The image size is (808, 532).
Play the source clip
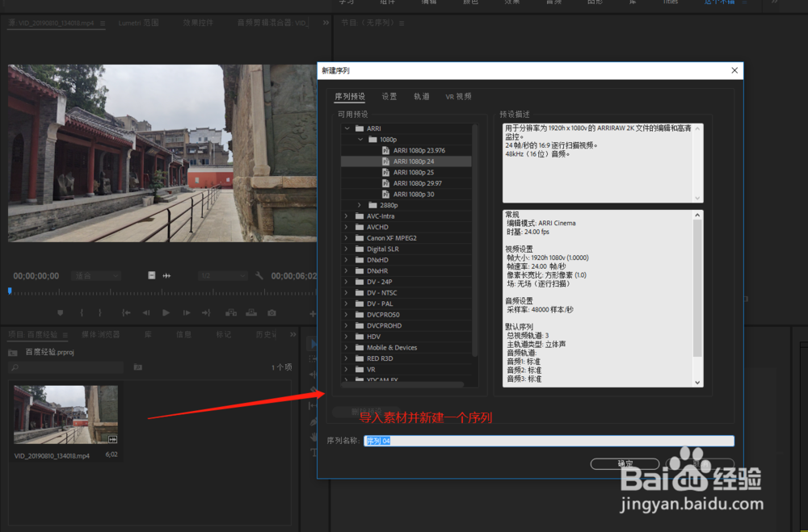[166, 312]
